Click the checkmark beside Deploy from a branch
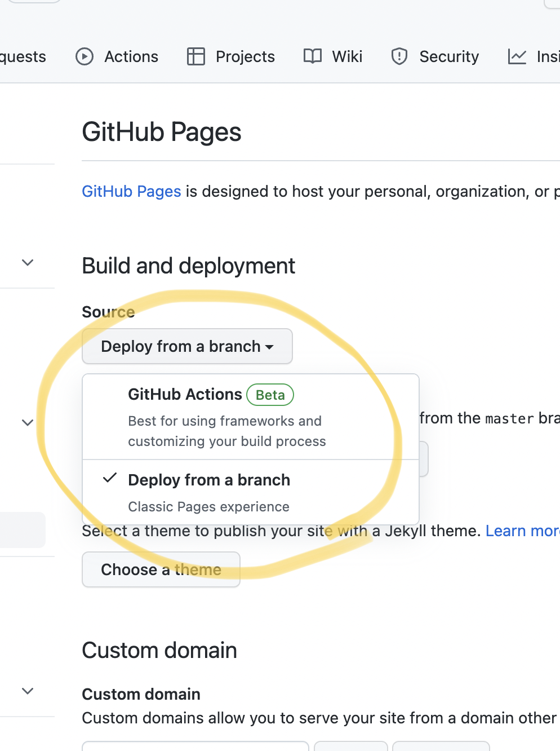 pyautogui.click(x=110, y=479)
